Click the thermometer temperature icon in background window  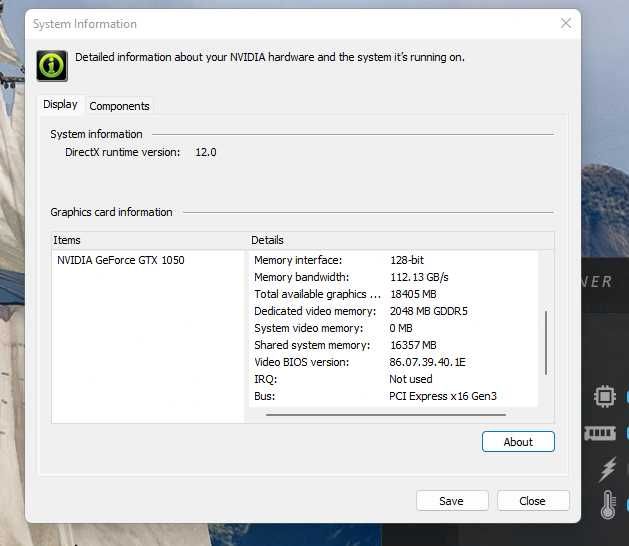608,504
